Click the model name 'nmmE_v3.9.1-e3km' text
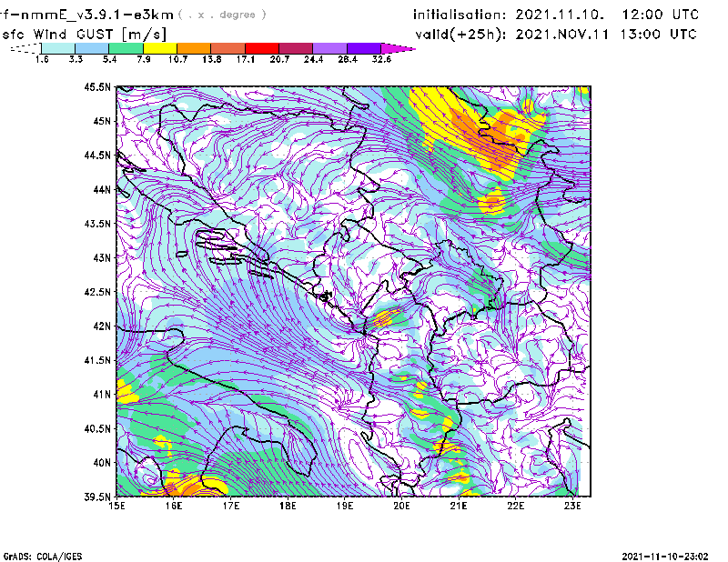 point(97,15)
